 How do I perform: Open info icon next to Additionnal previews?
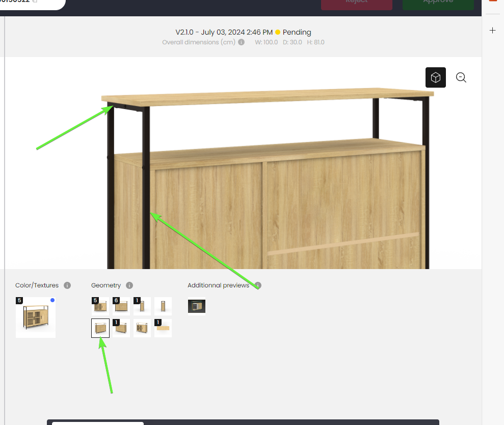click(x=258, y=285)
